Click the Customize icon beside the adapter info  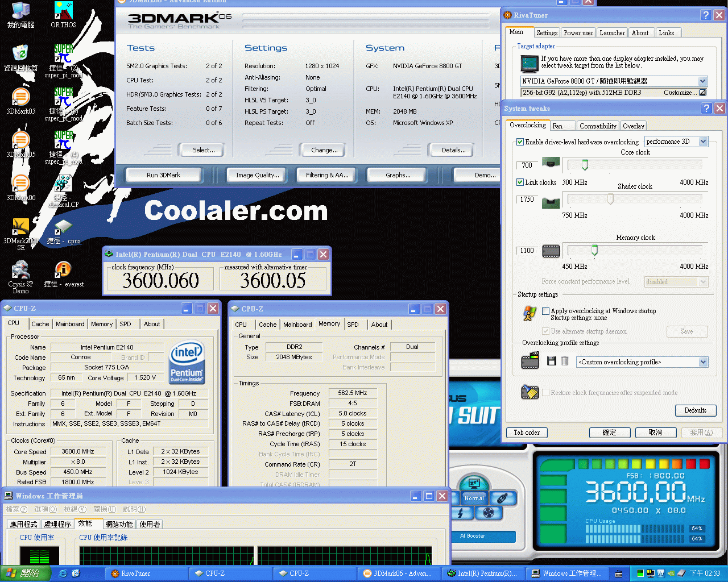pyautogui.click(x=702, y=93)
